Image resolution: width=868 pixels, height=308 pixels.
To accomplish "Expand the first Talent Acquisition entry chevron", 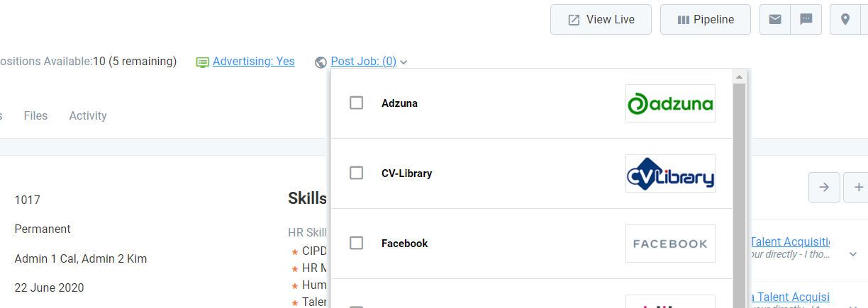I will pyautogui.click(x=853, y=254).
